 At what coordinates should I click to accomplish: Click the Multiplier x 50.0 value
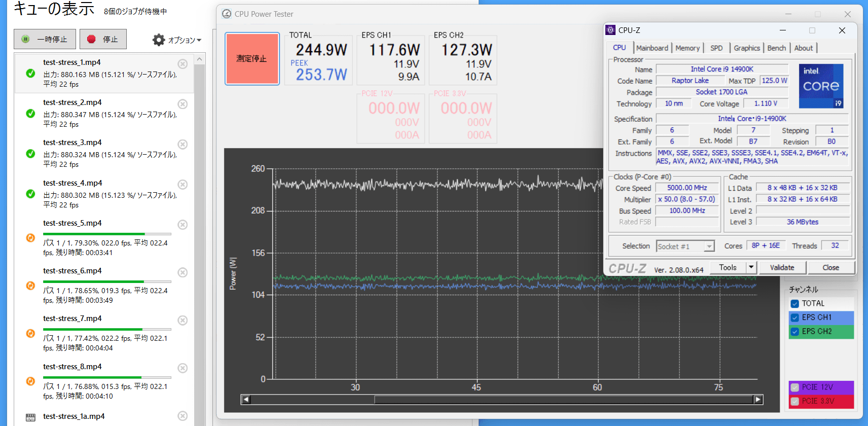(x=687, y=199)
